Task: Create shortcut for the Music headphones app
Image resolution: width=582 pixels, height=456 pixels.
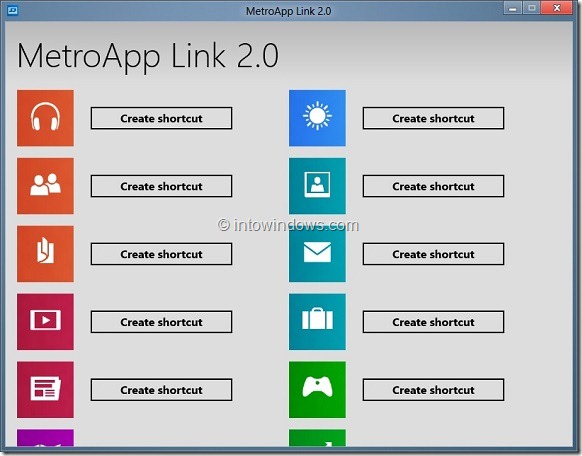Action: pyautogui.click(x=161, y=118)
